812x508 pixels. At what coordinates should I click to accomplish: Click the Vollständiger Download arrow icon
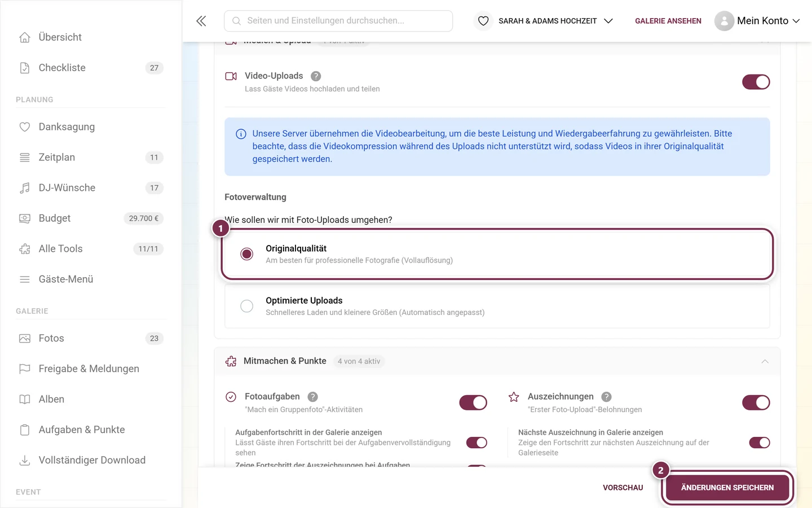point(25,461)
